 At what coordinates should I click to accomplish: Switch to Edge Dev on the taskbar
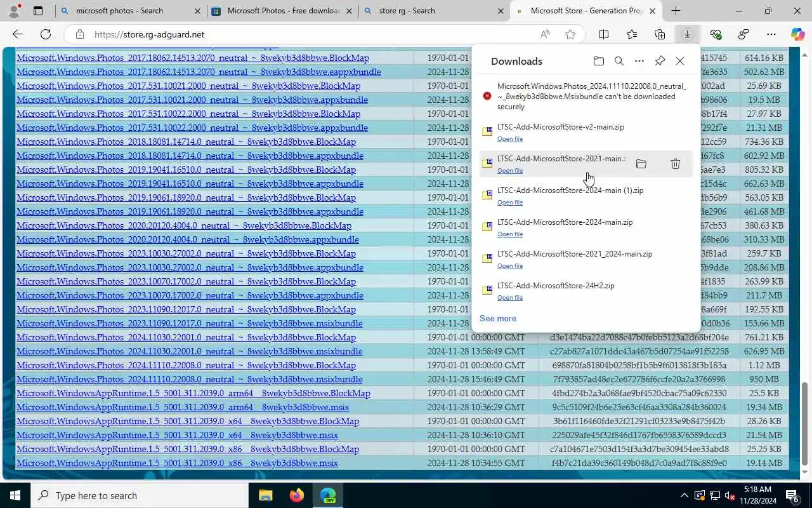pos(327,495)
